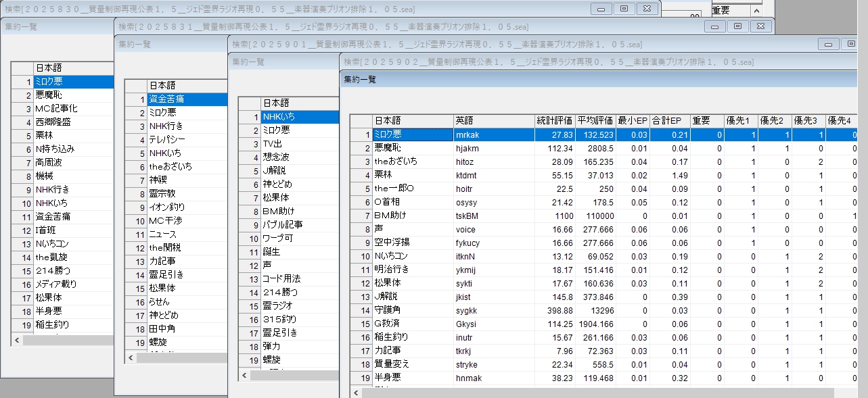Image resolution: width=868 pixels, height=398 pixels.
Task: Close the 2025831 search window
Action: 760,26
